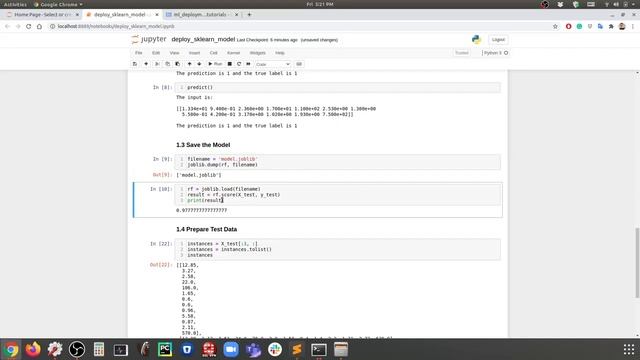Restart kernel and rerun all cells

248,64
